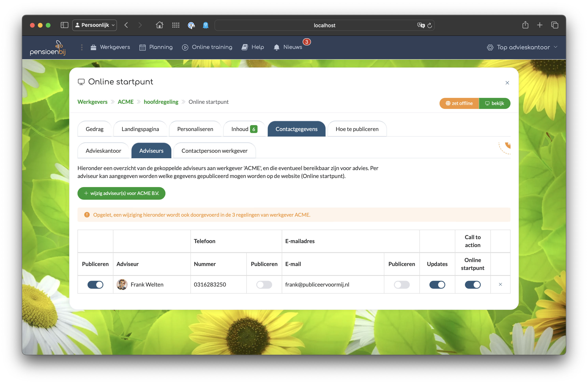Enable Telefoon Publiceren toggle
Image resolution: width=588 pixels, height=384 pixels.
point(264,285)
